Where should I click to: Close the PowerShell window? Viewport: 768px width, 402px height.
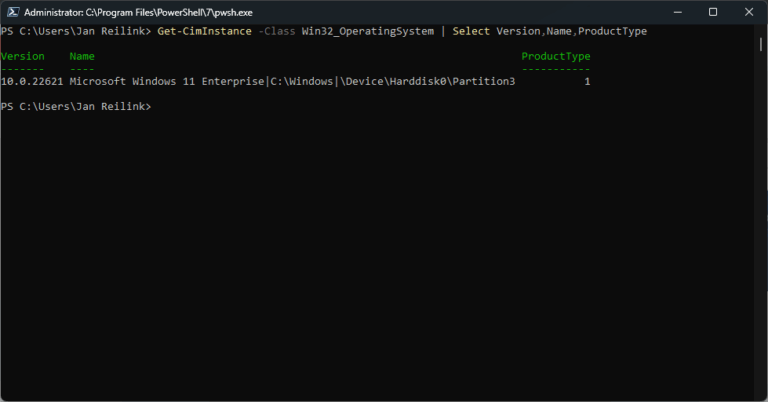pos(749,12)
